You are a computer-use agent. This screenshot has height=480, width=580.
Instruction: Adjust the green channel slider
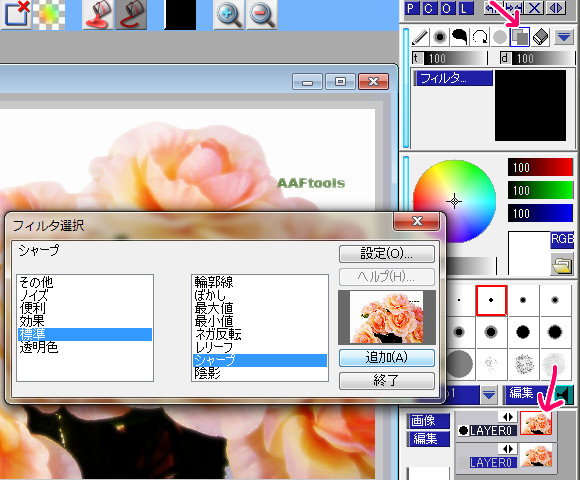point(540,190)
